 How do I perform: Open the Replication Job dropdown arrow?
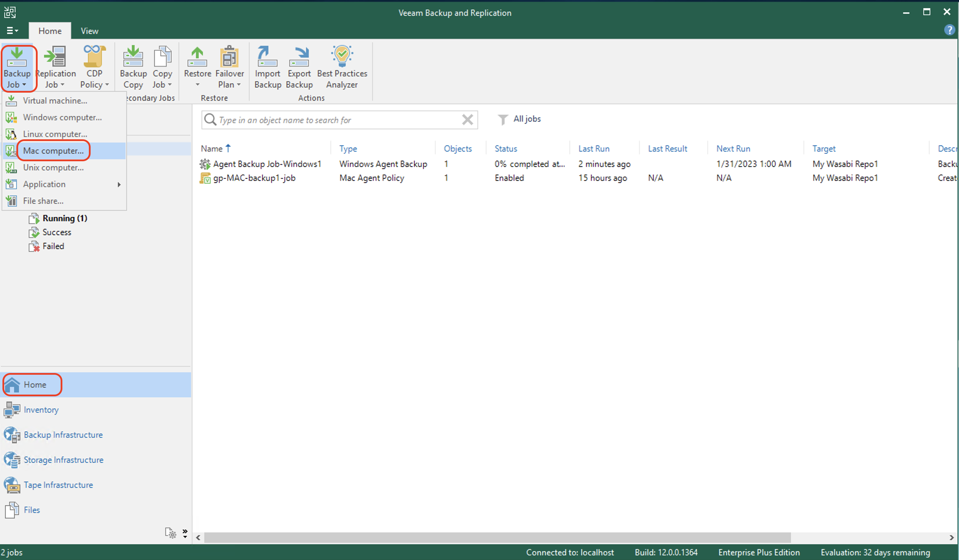[62, 85]
